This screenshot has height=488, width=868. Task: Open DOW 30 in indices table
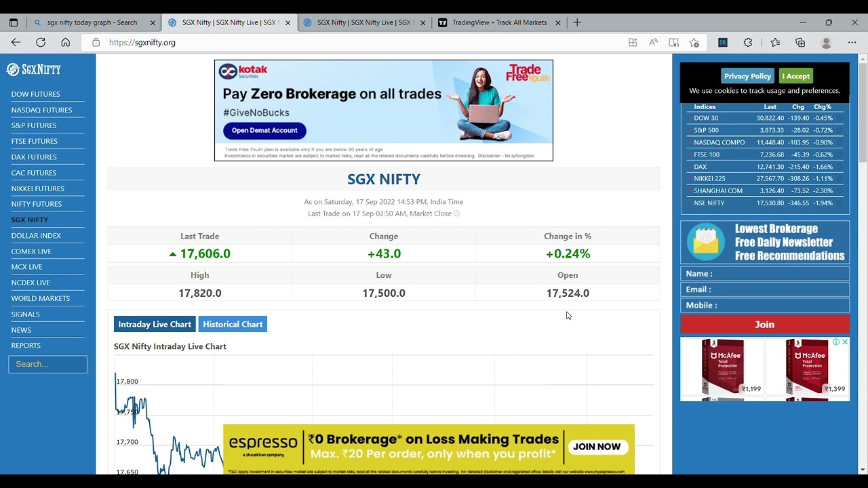pos(706,118)
